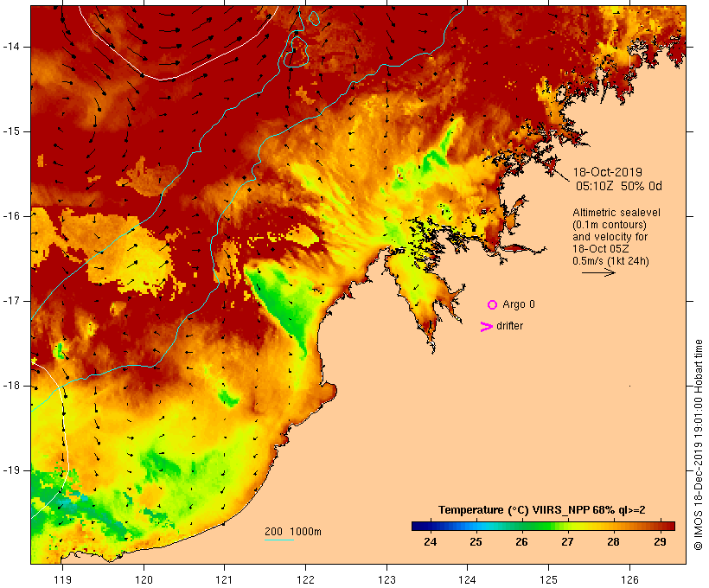The width and height of the screenshot is (709, 588).
Task: Click the 'and velocity for' text
Action: pos(610,237)
